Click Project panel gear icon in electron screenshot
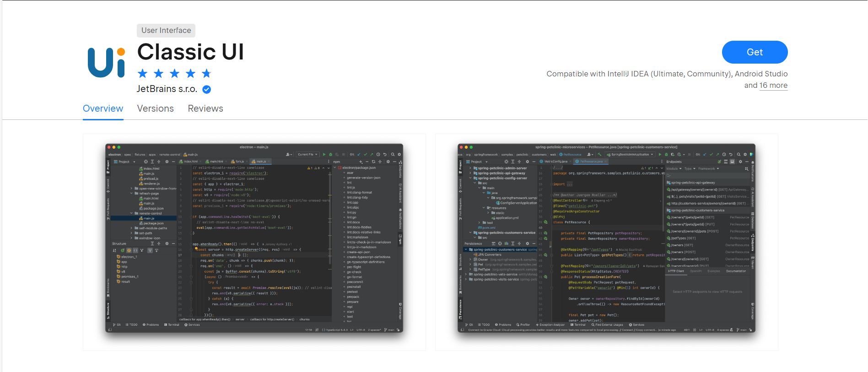868x372 pixels. tap(167, 162)
